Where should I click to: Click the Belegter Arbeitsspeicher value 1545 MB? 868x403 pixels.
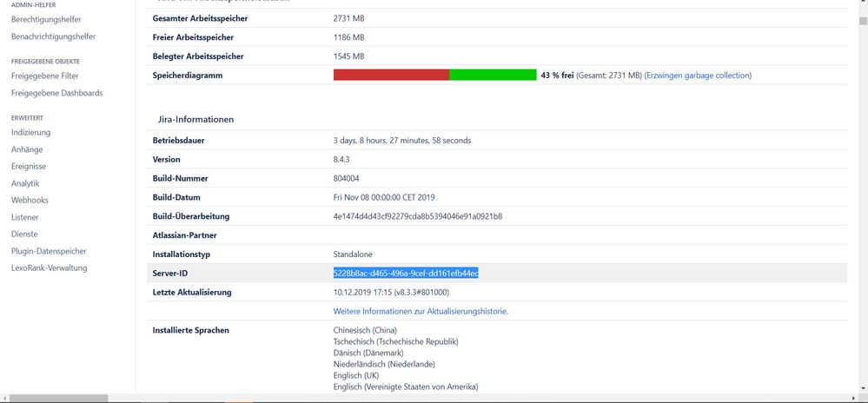point(348,56)
